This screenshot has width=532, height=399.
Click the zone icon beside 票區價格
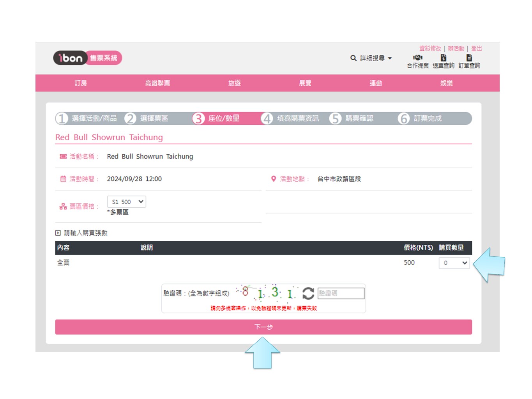63,207
